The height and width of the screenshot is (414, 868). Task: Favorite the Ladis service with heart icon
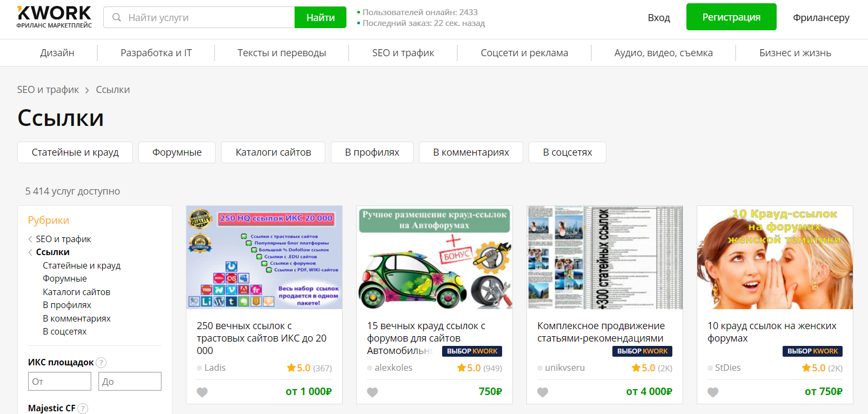[x=202, y=392]
